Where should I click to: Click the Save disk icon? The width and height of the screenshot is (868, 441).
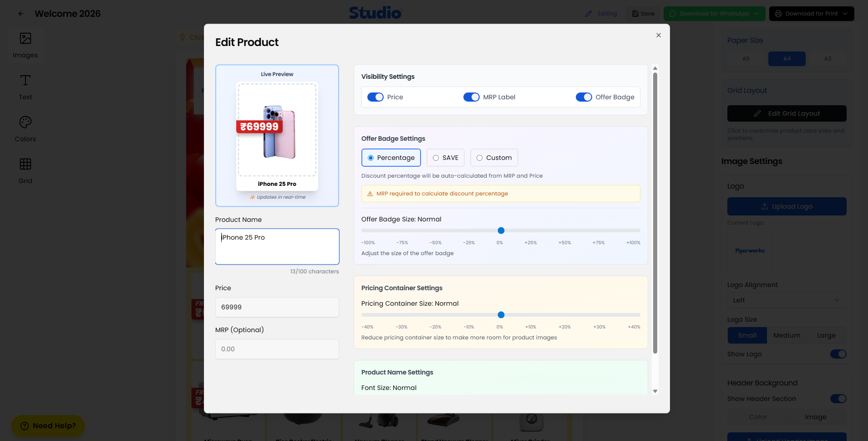point(635,14)
